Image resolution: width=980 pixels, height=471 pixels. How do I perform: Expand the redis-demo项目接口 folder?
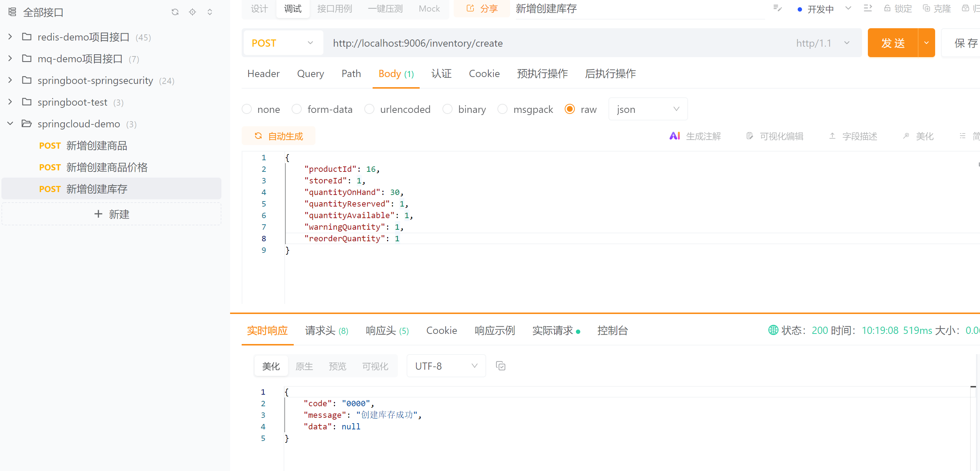pyautogui.click(x=10, y=37)
